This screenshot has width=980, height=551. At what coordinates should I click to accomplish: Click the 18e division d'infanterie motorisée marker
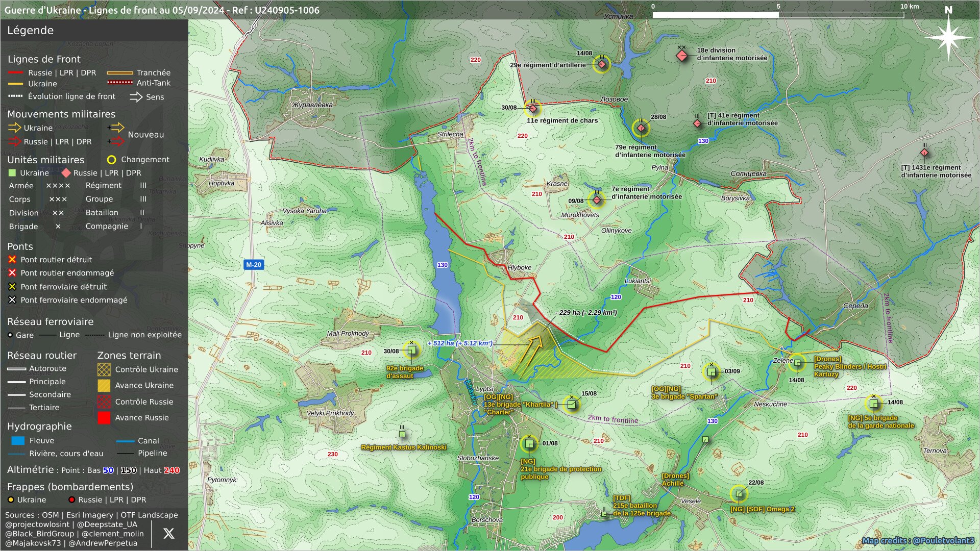pos(682,56)
